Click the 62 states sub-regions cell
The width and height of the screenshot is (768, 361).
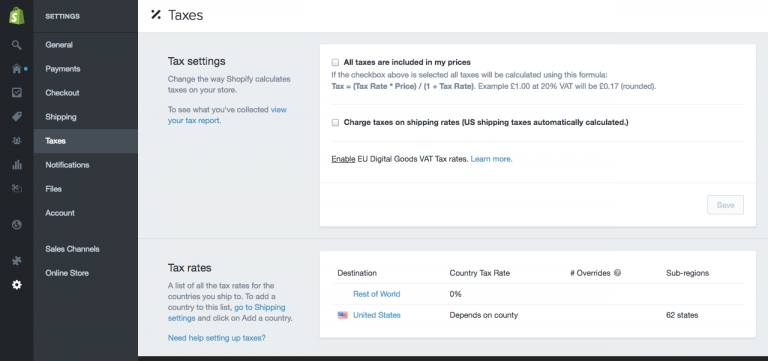pos(682,315)
